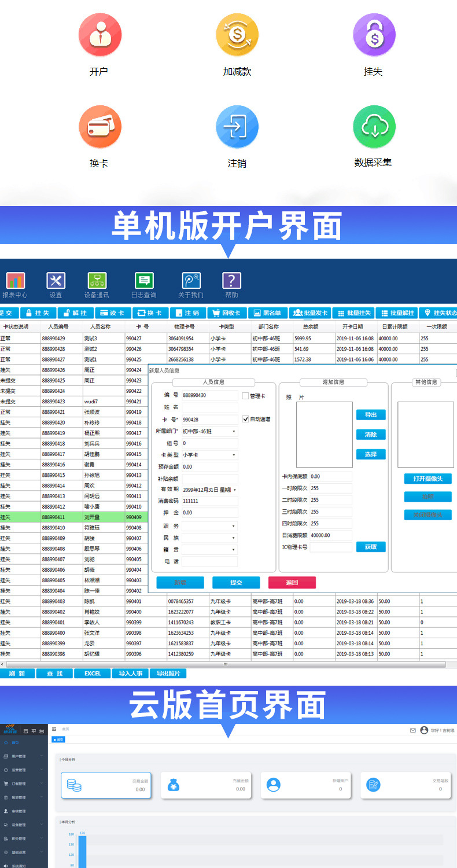Image resolution: width=457 pixels, height=868 pixels.
Task: Click the 挂失 toolbar button
Action: click(x=39, y=313)
